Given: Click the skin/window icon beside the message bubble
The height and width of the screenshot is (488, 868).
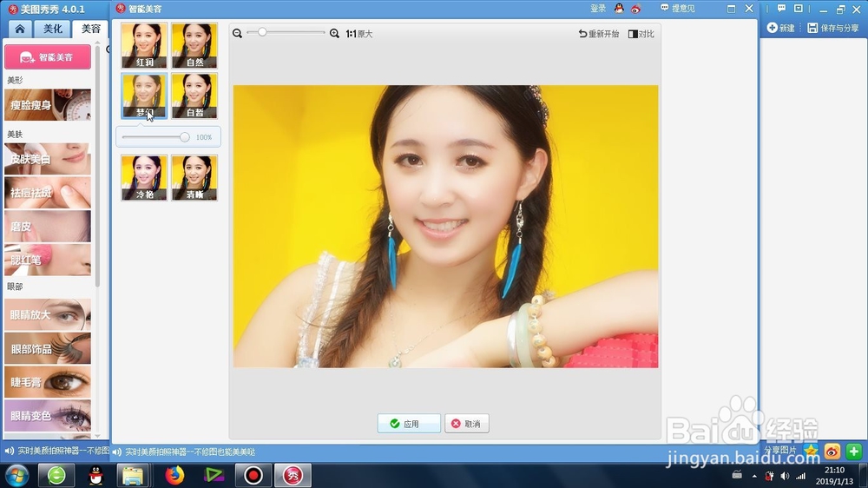Looking at the screenshot, I should coord(799,9).
